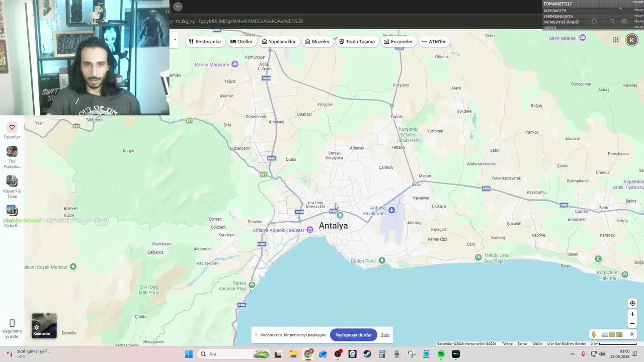Select Antalya Havalimanı airport marker
This screenshot has height=362, width=644.
point(392,210)
